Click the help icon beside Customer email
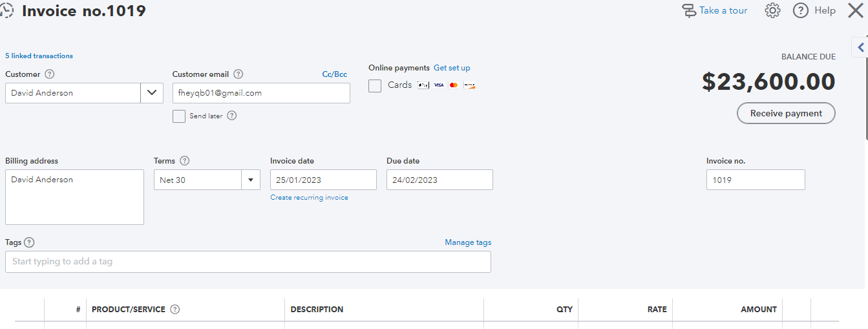868x329 pixels. 238,74
